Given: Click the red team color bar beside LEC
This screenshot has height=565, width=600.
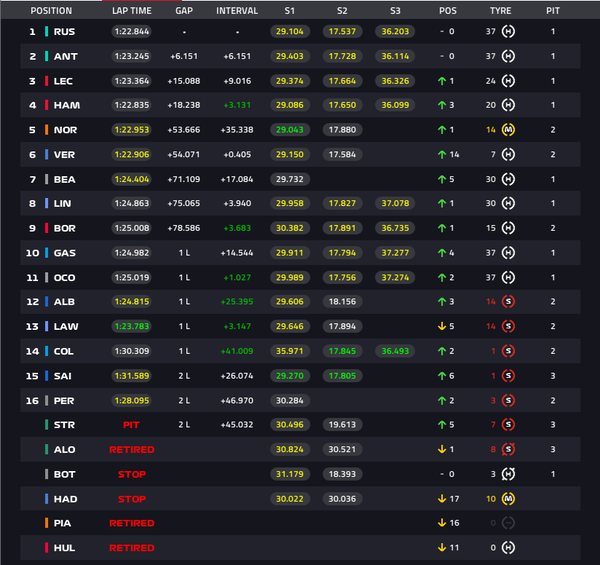Looking at the screenshot, I should click(x=46, y=81).
